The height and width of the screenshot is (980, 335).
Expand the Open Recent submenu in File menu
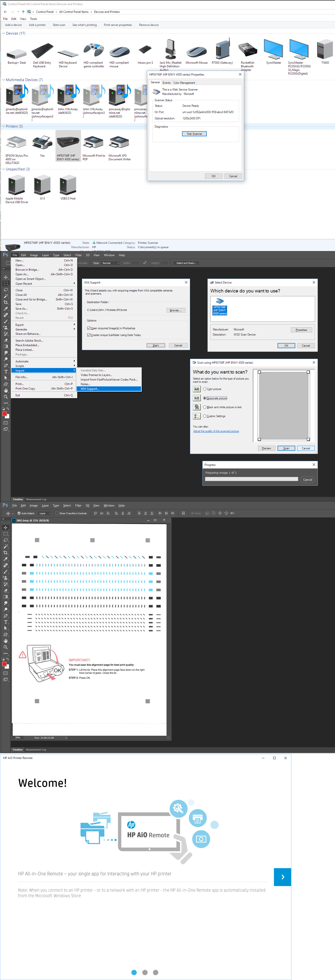(45, 284)
